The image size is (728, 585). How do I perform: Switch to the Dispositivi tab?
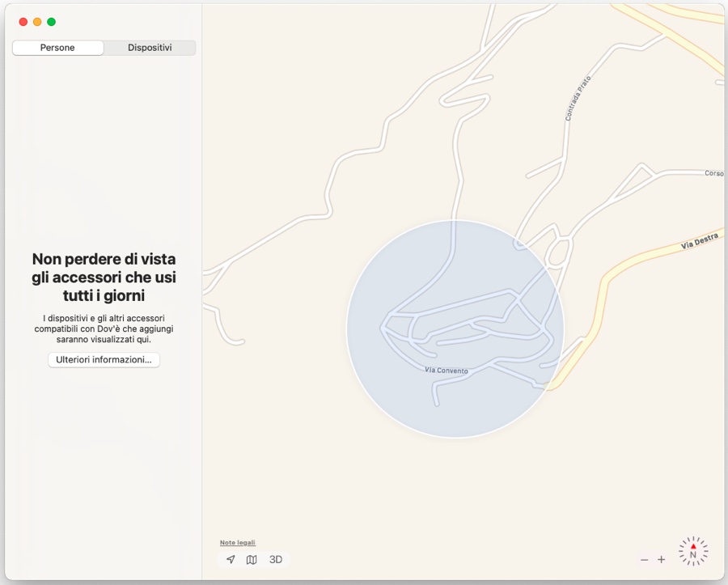150,47
